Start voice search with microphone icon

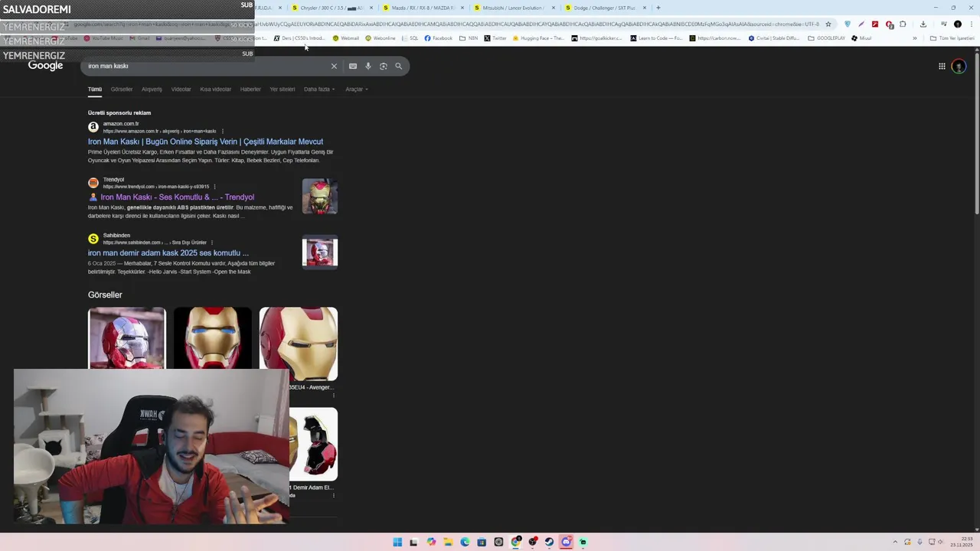pos(368,66)
